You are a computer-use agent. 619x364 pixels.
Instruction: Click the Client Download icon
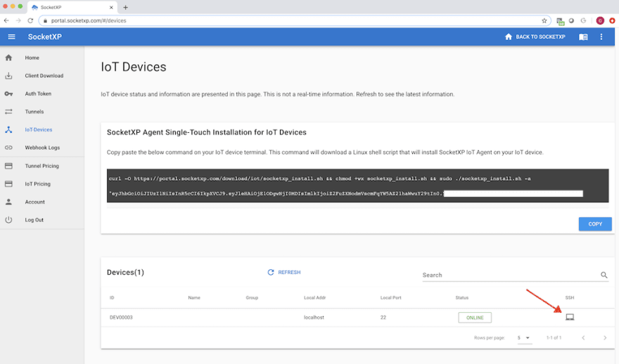[8, 76]
